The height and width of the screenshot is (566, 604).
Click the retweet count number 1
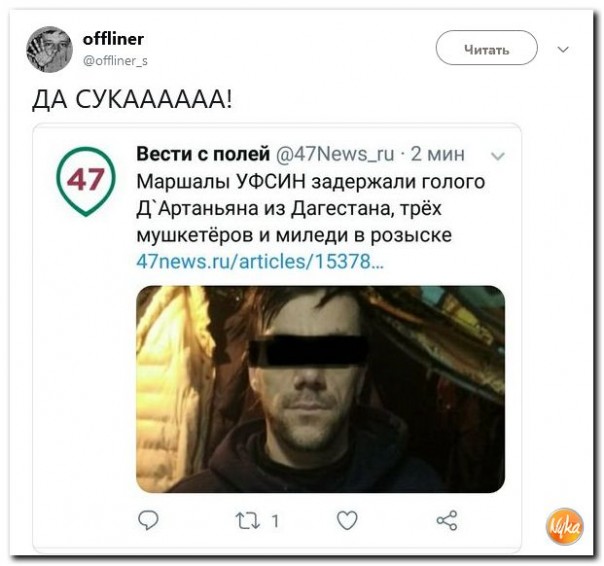coord(275,521)
